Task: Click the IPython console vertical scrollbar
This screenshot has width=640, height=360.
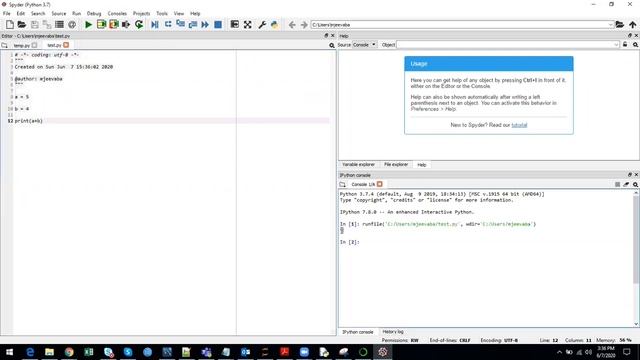Action: pos(636,240)
